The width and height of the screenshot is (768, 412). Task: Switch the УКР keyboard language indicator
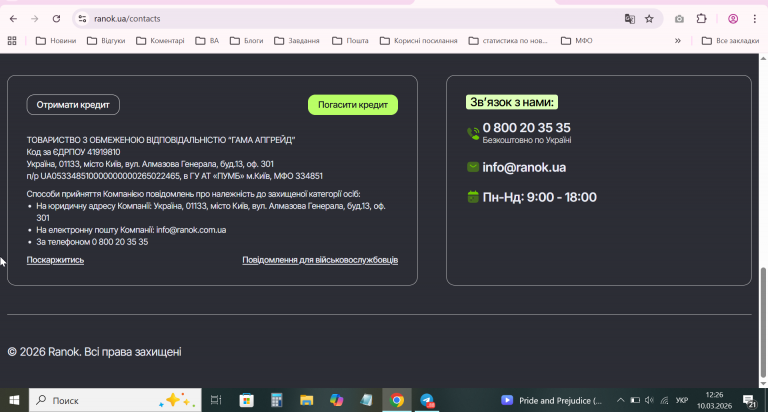681,400
